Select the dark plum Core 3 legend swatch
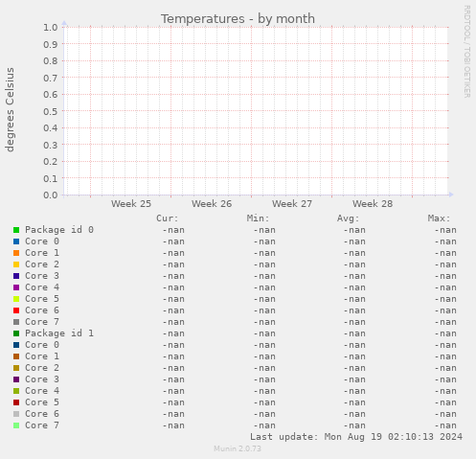Viewport: 476px width, 459px height. pyautogui.click(x=16, y=379)
